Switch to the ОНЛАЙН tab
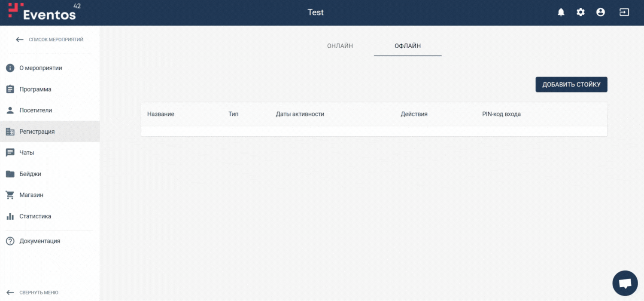Image resolution: width=644 pixels, height=301 pixels. click(340, 46)
